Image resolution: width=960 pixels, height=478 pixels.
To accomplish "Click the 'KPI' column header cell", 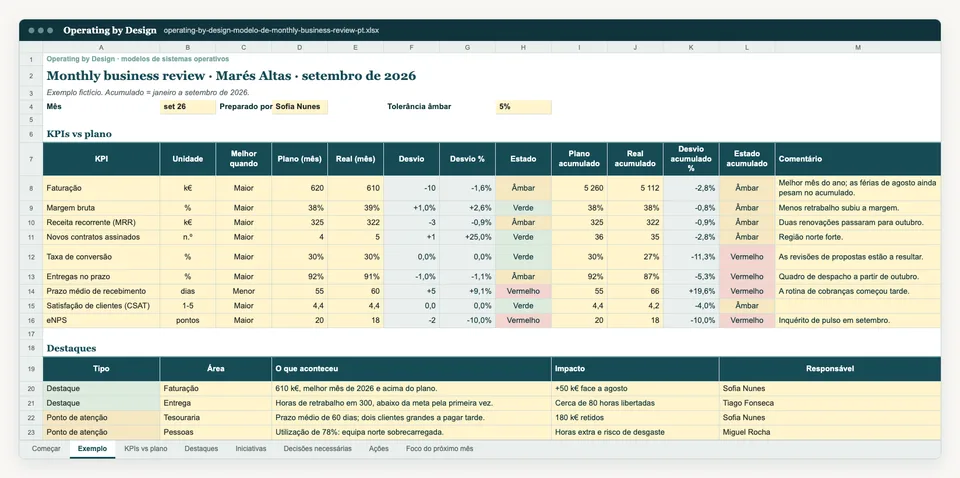I will (101, 159).
